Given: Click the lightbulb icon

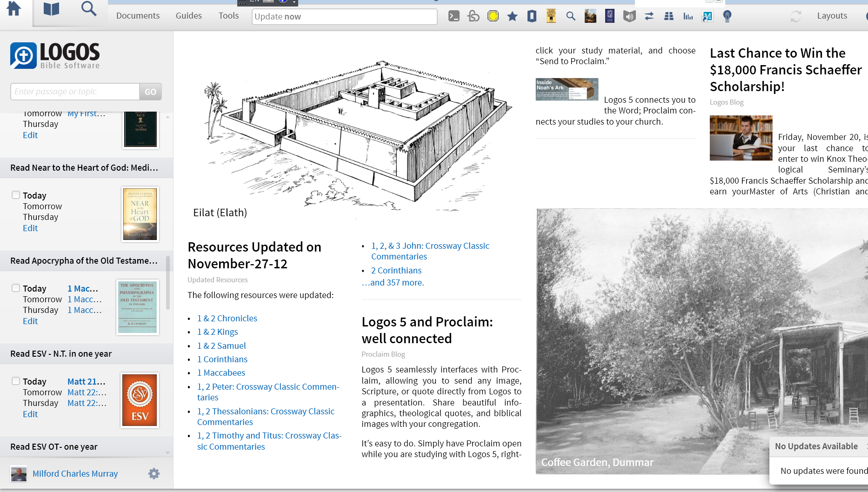Looking at the screenshot, I should coord(727,16).
